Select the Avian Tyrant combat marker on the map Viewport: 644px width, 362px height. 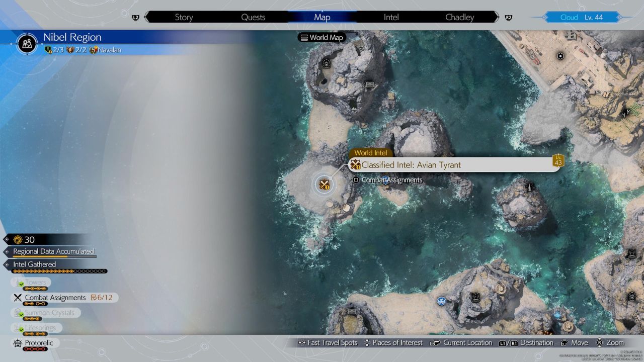324,184
